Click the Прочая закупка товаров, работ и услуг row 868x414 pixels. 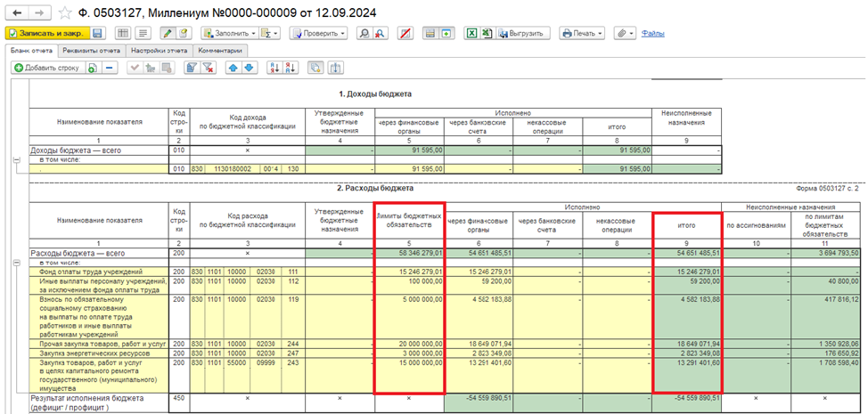click(99, 344)
